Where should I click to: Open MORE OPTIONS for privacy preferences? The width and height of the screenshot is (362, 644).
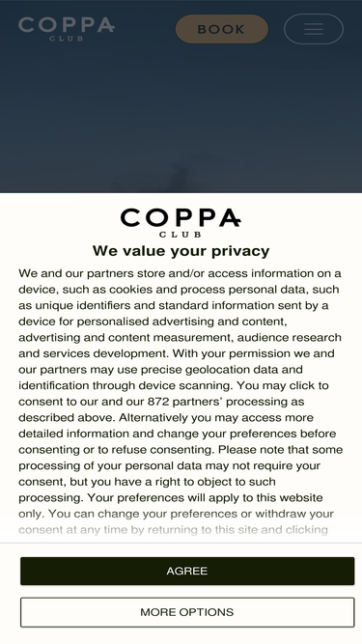click(x=187, y=612)
